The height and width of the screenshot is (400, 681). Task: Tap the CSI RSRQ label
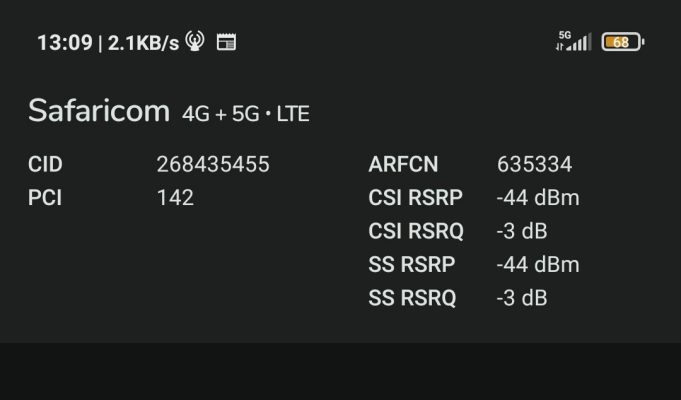(x=416, y=231)
